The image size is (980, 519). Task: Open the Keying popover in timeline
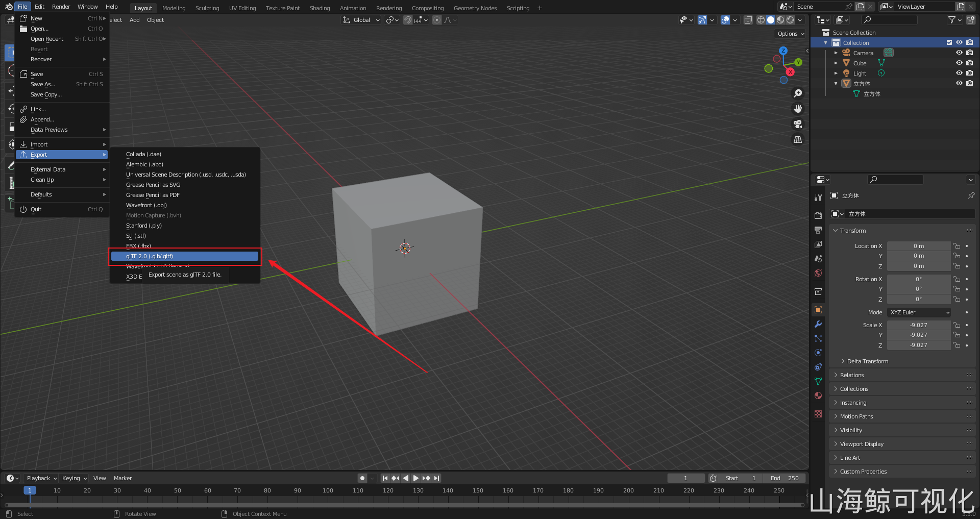[75, 478]
